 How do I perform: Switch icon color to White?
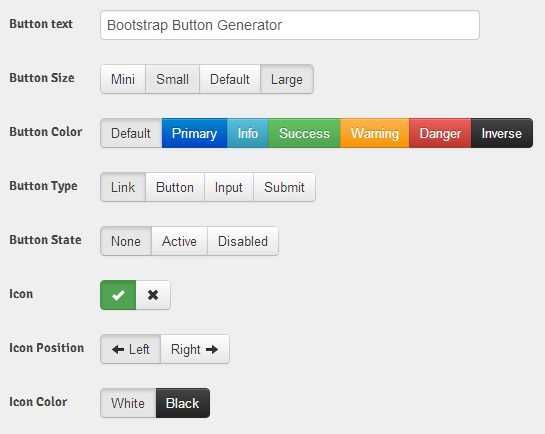(128, 403)
